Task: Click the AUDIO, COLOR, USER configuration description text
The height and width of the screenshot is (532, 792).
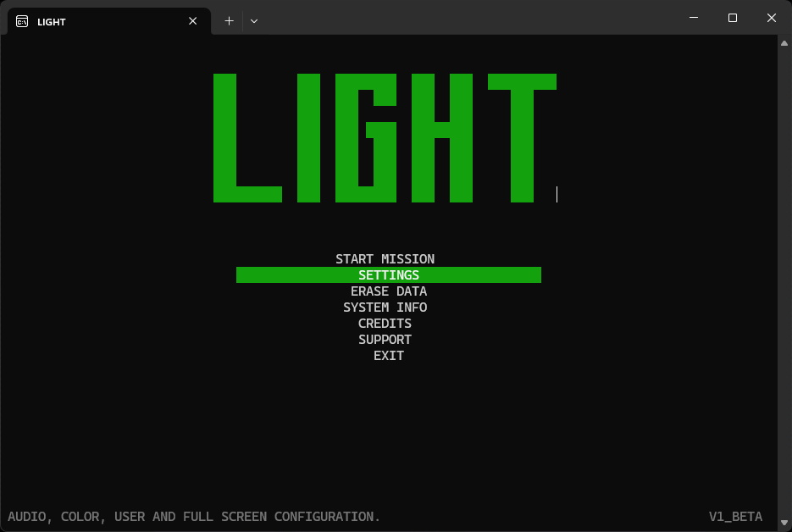Action: coord(194,517)
